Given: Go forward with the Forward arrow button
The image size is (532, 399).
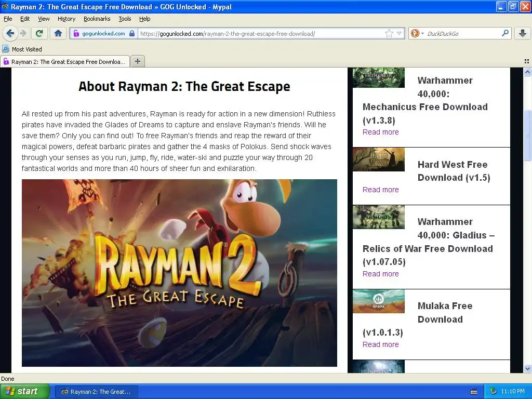Looking at the screenshot, I should point(23,33).
